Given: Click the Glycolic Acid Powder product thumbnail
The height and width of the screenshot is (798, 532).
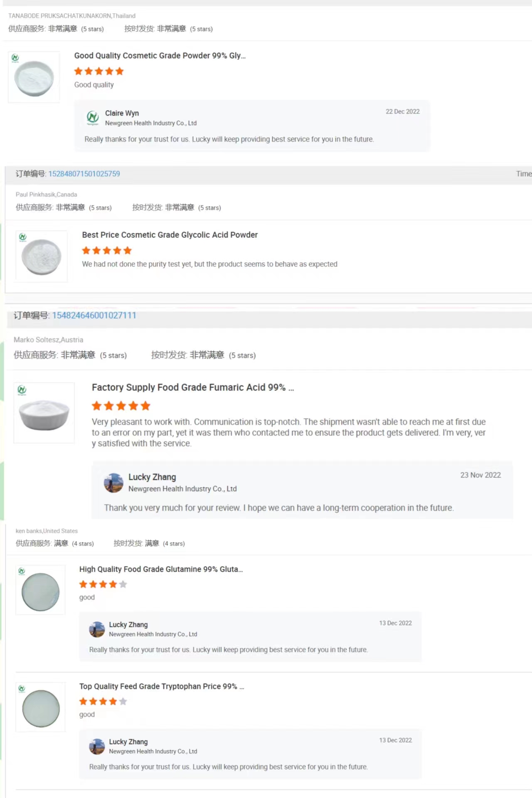Looking at the screenshot, I should (x=42, y=256).
